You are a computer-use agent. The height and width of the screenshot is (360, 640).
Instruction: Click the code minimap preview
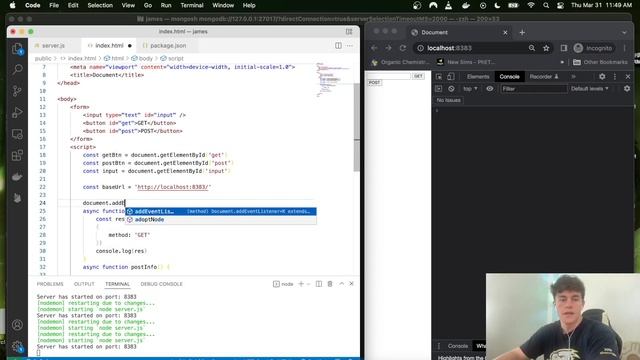point(334,80)
